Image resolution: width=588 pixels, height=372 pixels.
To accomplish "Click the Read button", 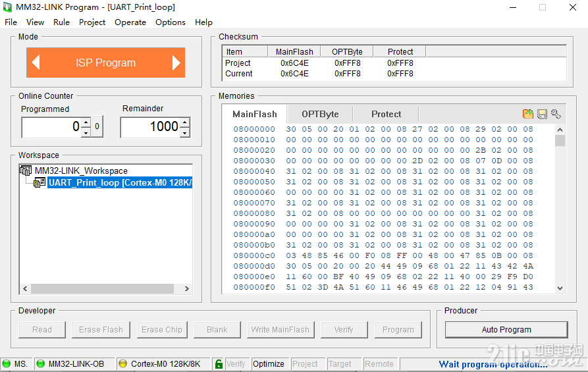I will [42, 330].
